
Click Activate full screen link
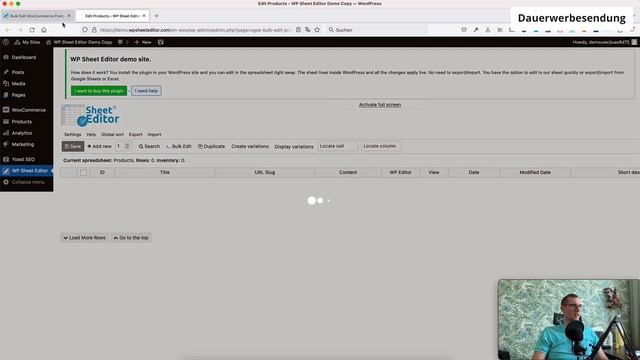pos(380,105)
